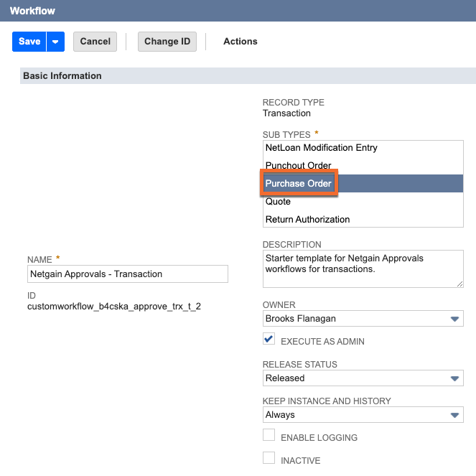Screen dimensions: 476x476
Task: Select Punchout Order in Sub Types
Action: click(298, 166)
